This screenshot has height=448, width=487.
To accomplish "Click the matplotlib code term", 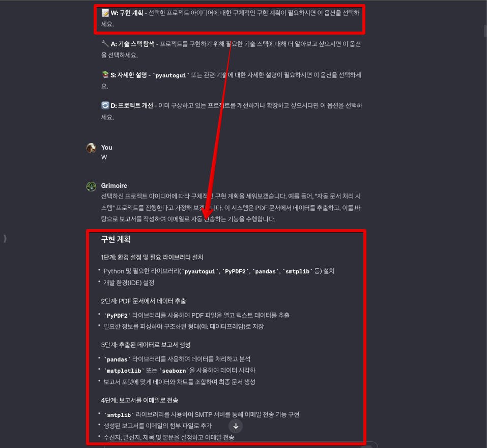I will coord(124,371).
